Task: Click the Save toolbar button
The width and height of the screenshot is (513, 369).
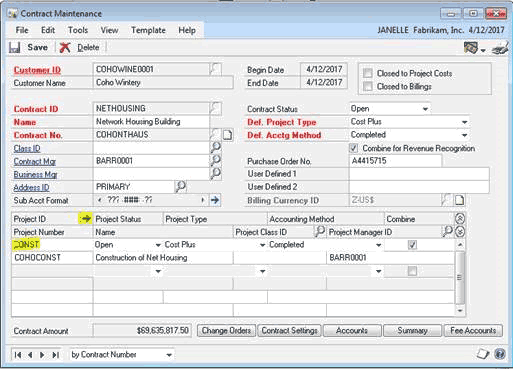Action: (28, 47)
